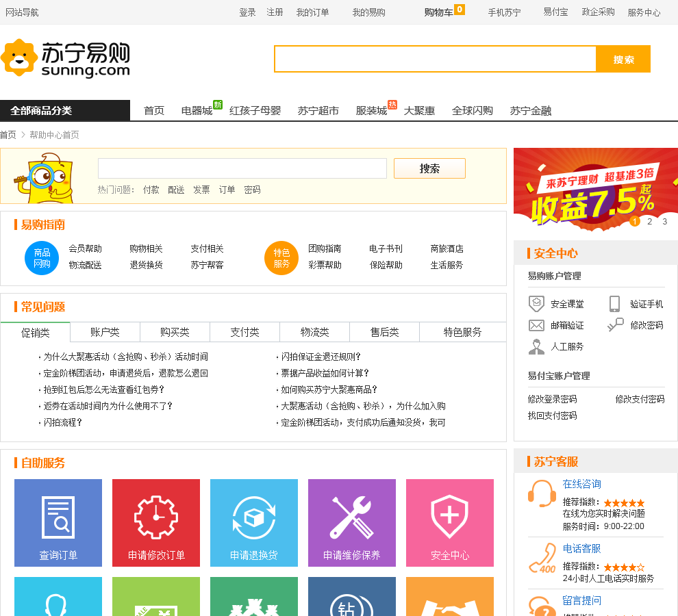Open the 会员帮助 guide link
Viewport: 678px width, 616px height.
[x=85, y=249]
